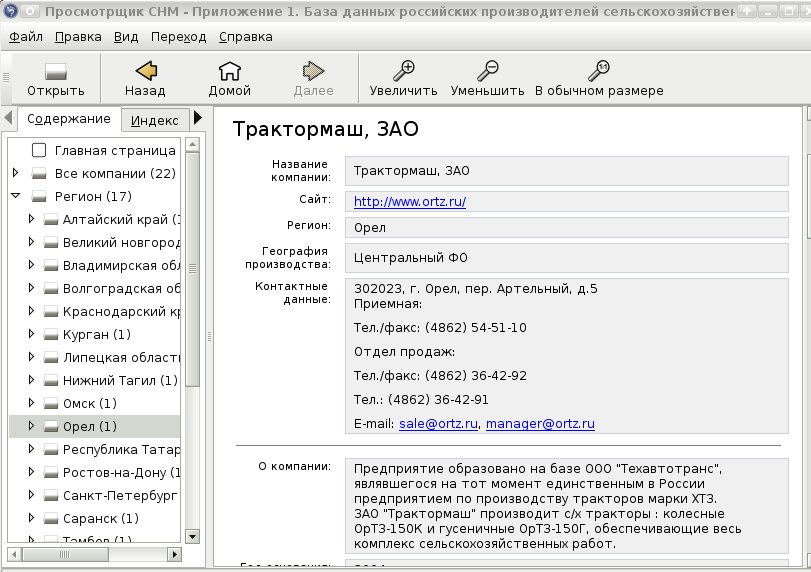Click the Открыть toolbar icon
This screenshot has height=572, width=811.
click(55, 71)
